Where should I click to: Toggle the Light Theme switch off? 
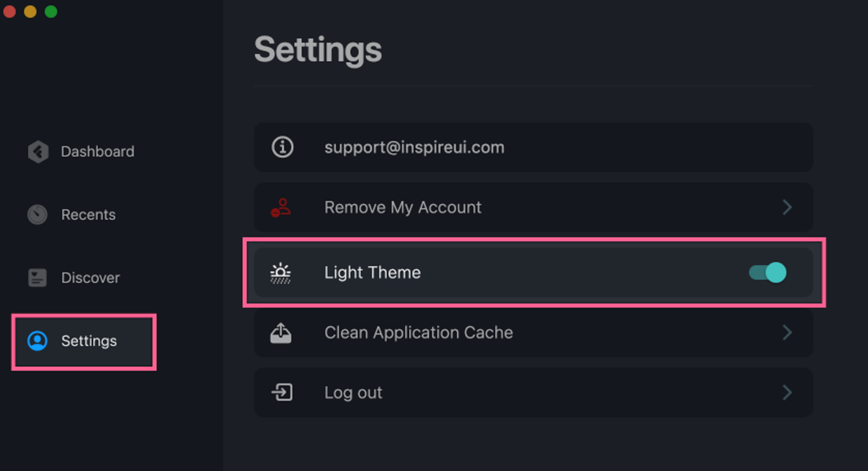pyautogui.click(x=768, y=273)
